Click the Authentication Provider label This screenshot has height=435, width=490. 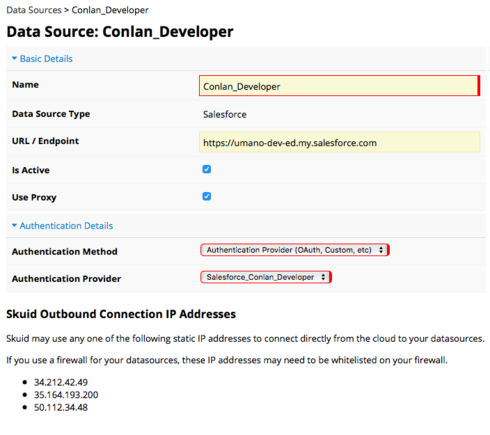coord(66,279)
